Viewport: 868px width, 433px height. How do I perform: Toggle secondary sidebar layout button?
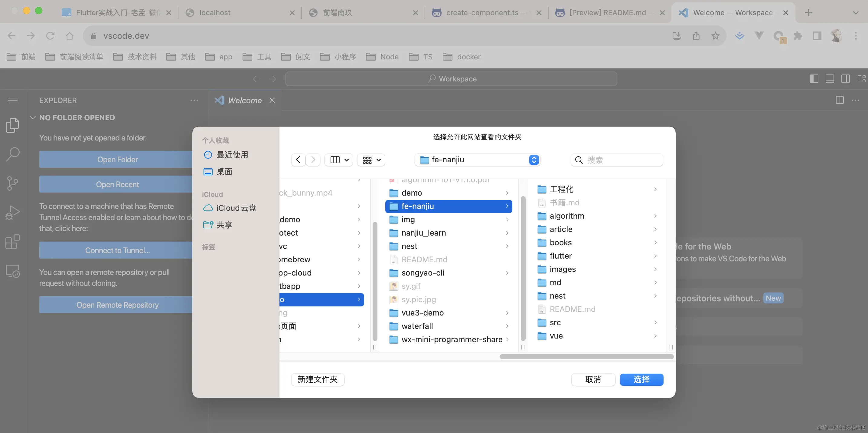click(845, 79)
